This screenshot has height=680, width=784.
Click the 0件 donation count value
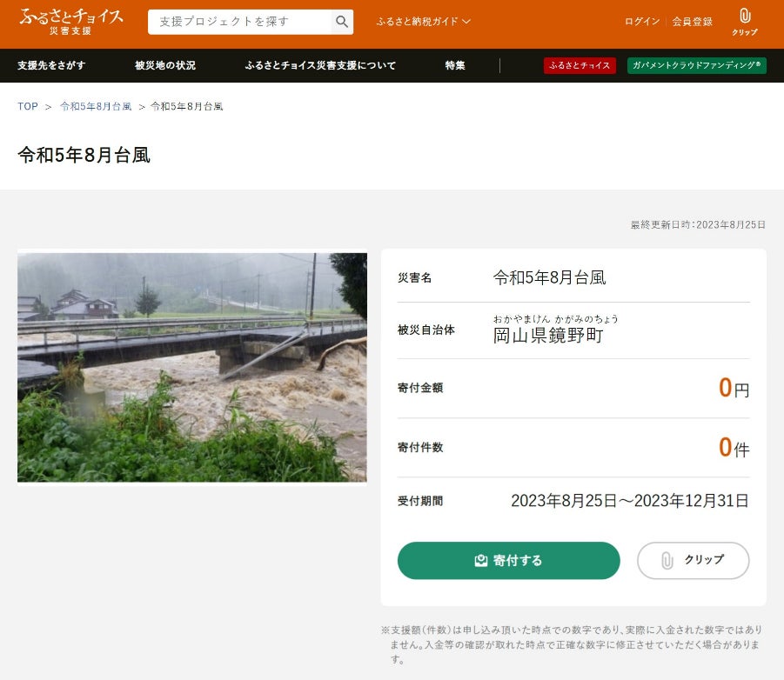click(x=734, y=448)
